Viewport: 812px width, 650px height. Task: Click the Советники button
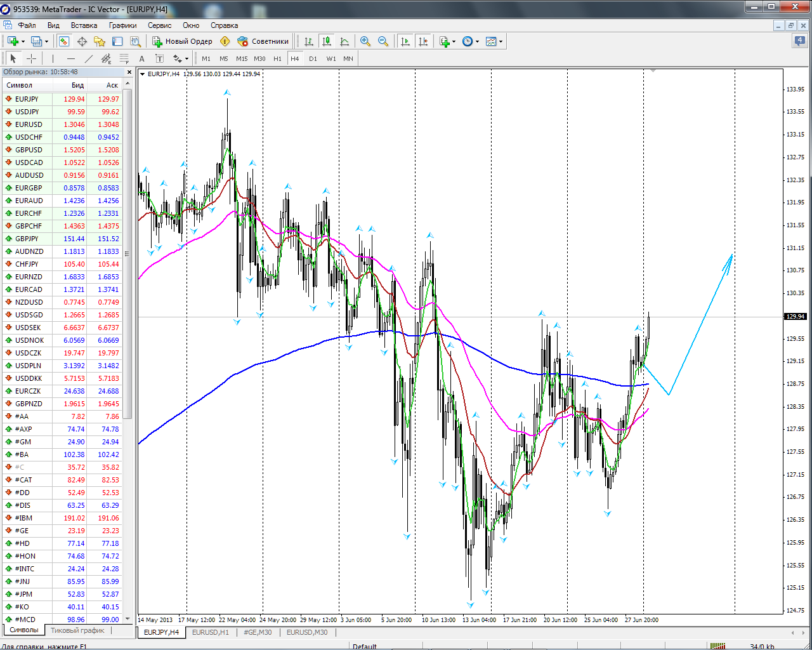(x=263, y=41)
